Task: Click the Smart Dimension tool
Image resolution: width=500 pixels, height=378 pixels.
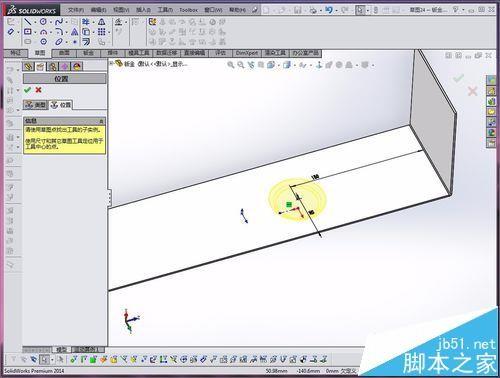Action: (x=11, y=32)
